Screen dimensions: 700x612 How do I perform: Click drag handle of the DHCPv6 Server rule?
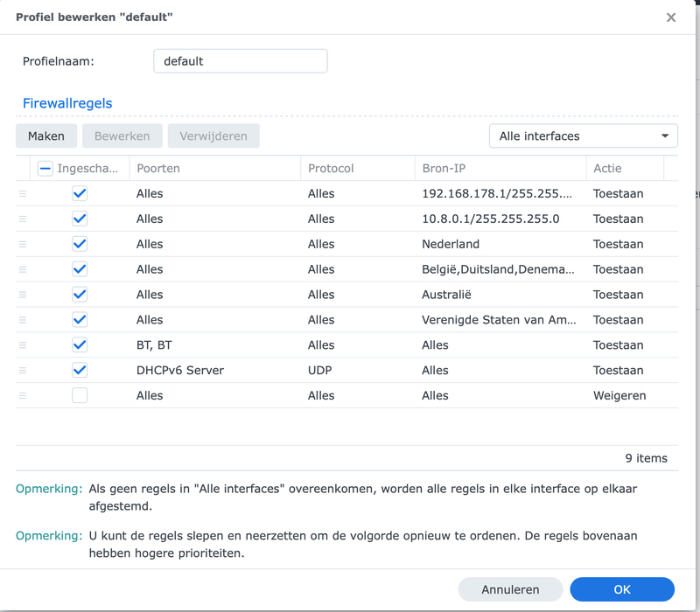[23, 371]
